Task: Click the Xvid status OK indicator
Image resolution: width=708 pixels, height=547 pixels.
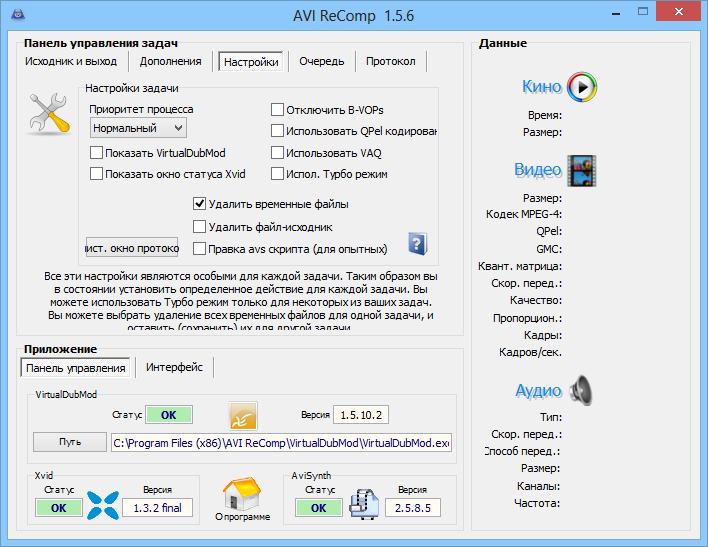Action: [x=59, y=508]
